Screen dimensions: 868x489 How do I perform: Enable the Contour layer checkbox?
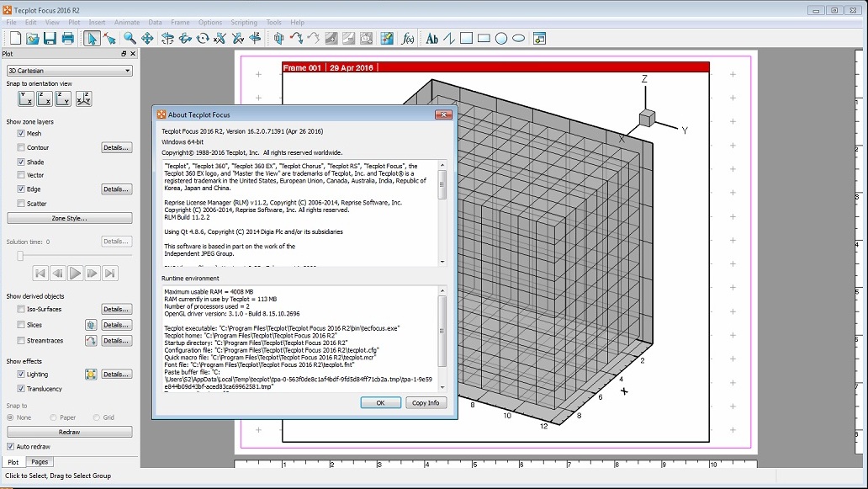(21, 148)
